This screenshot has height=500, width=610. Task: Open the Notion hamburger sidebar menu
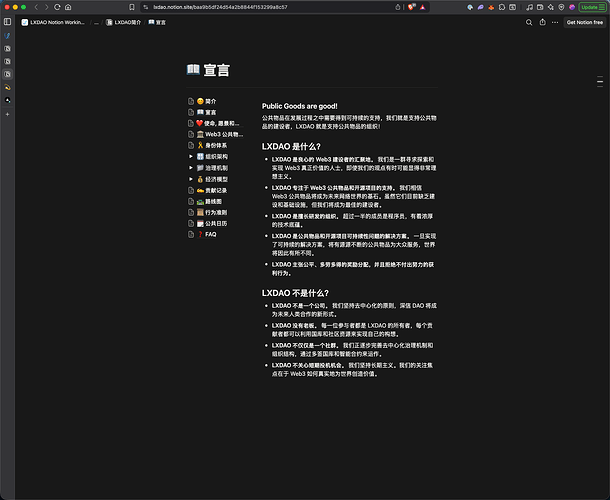point(8,21)
